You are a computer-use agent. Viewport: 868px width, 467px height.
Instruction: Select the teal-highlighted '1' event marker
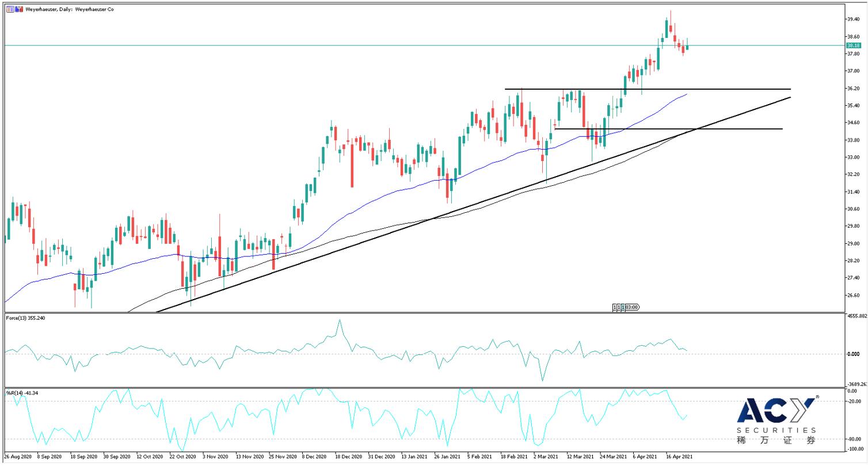(x=623, y=307)
